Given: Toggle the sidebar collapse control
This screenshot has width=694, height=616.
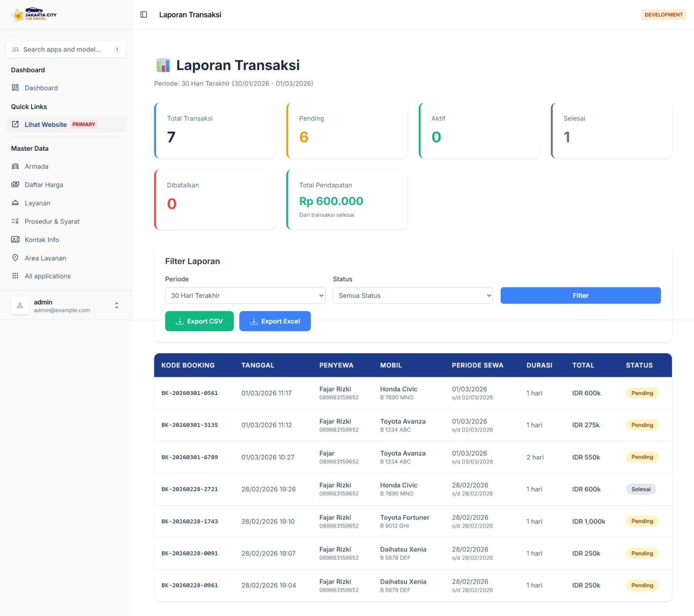Looking at the screenshot, I should tap(144, 14).
